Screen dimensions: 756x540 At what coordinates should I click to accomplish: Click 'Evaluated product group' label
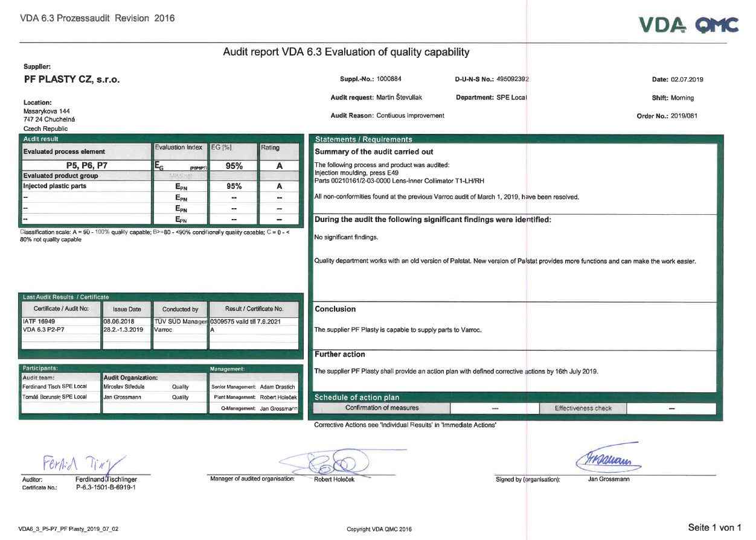(60, 176)
